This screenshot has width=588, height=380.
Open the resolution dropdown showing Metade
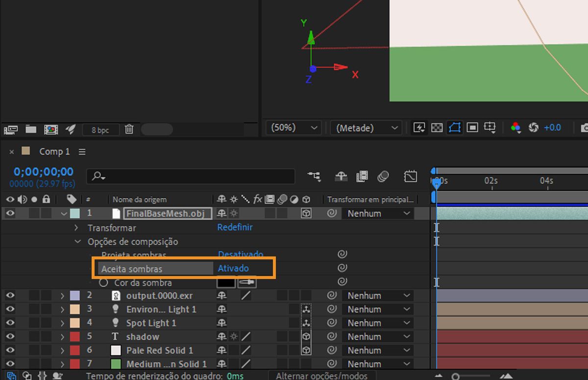365,127
